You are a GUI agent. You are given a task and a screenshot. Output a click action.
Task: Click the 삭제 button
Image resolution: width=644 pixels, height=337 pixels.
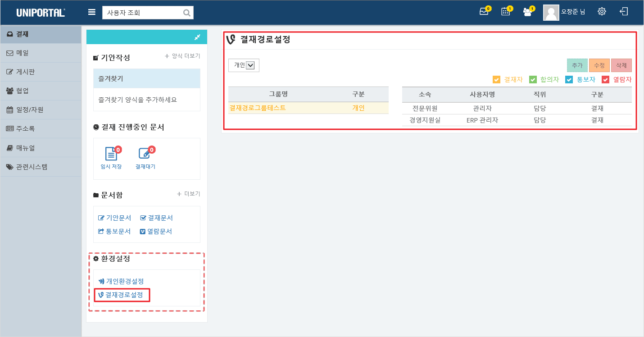[621, 65]
